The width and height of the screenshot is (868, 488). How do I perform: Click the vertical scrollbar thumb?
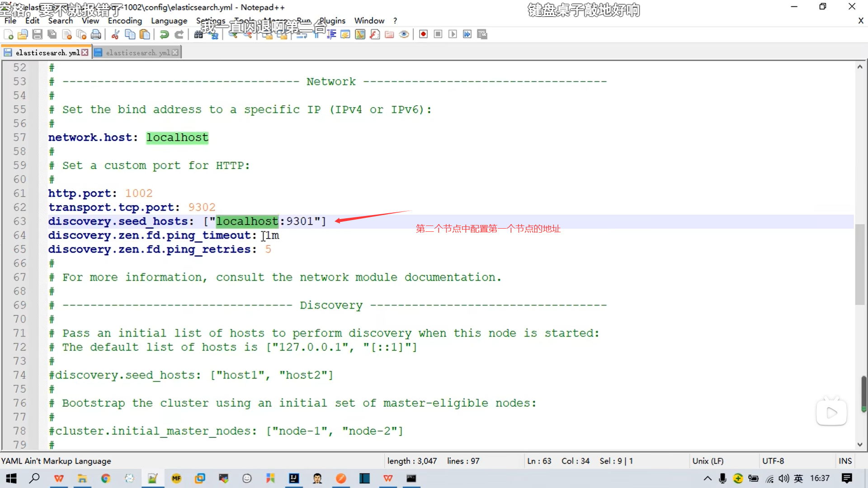[x=859, y=264]
